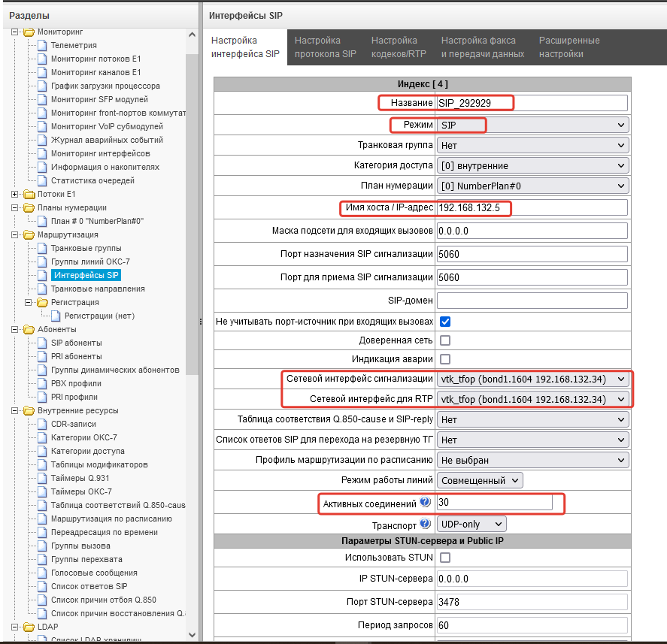Click the page icon beside SIP абоненты
This screenshot has width=667, height=644.
(x=42, y=343)
